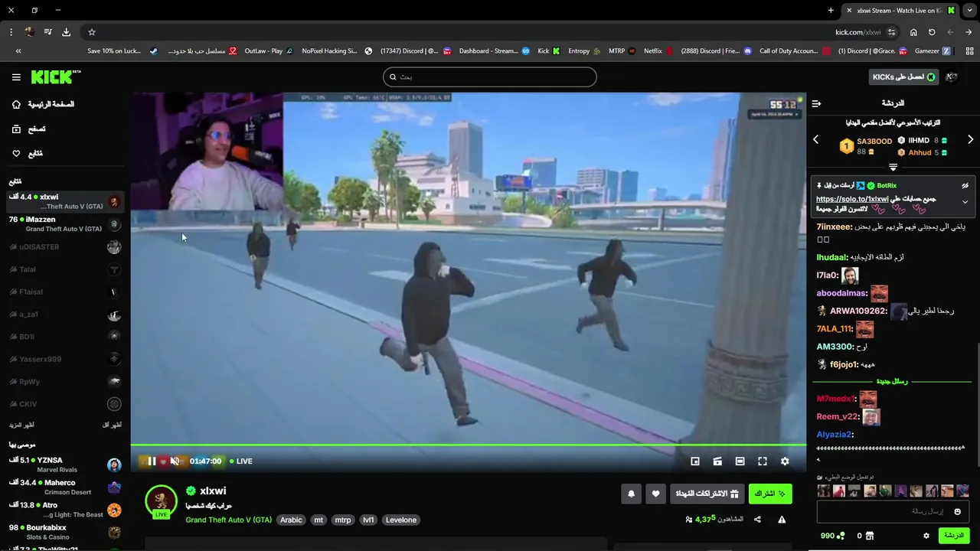Select iMazzen channel in sidebar

65,224
